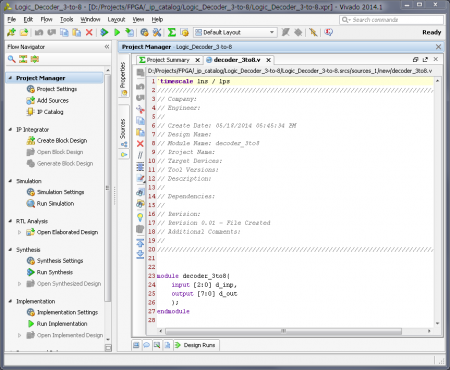Screen dimensions: 450x370
Task: Click the speech-bubble Messages icon in bottom bar
Action: pyautogui.click(x=146, y=345)
